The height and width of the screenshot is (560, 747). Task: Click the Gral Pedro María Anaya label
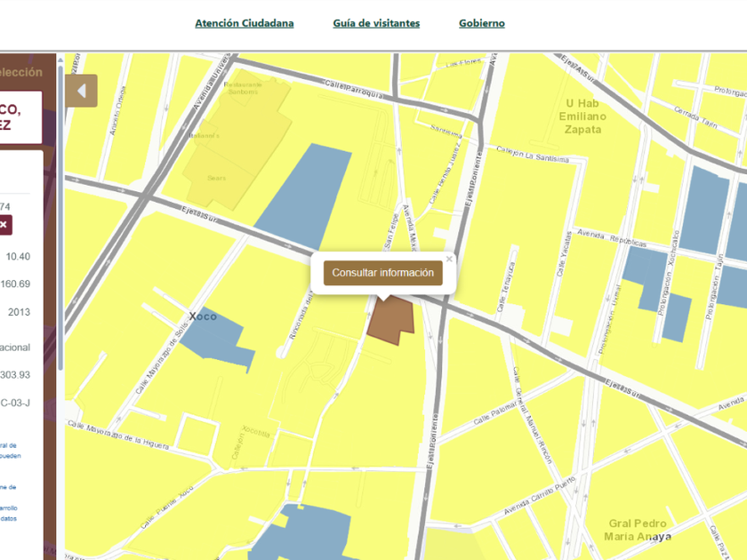pos(638,530)
